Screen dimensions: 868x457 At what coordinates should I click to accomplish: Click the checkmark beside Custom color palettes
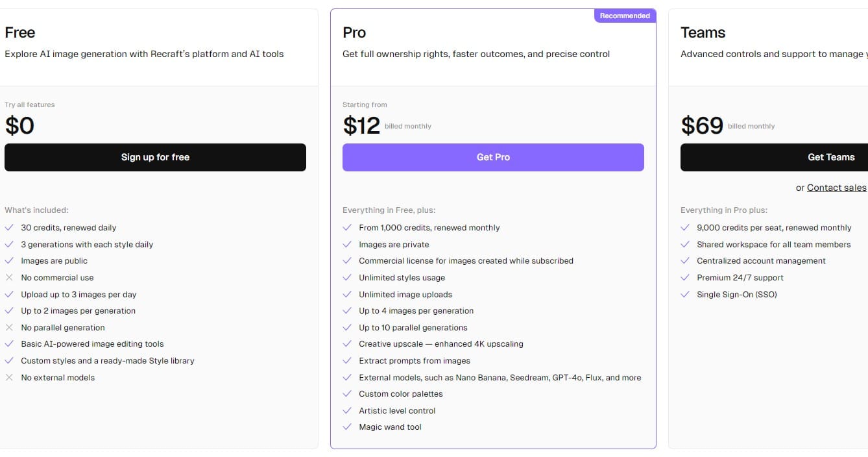[x=347, y=394]
